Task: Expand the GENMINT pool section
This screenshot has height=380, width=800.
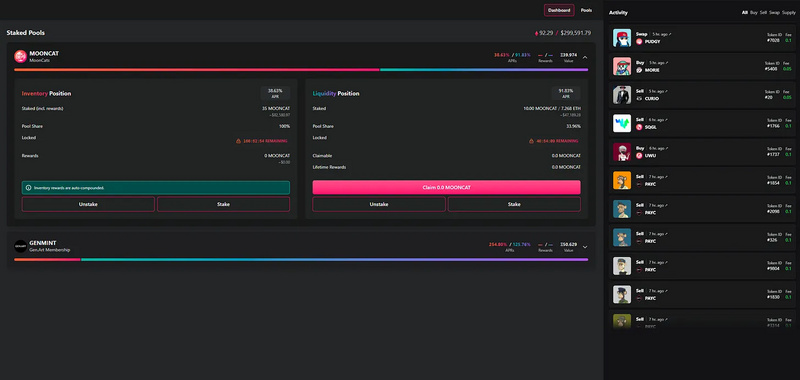Action: point(585,247)
